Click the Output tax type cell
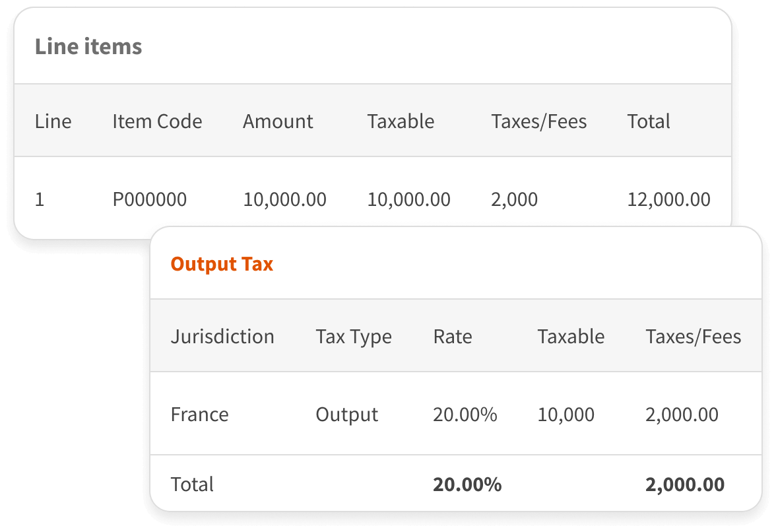 (347, 415)
